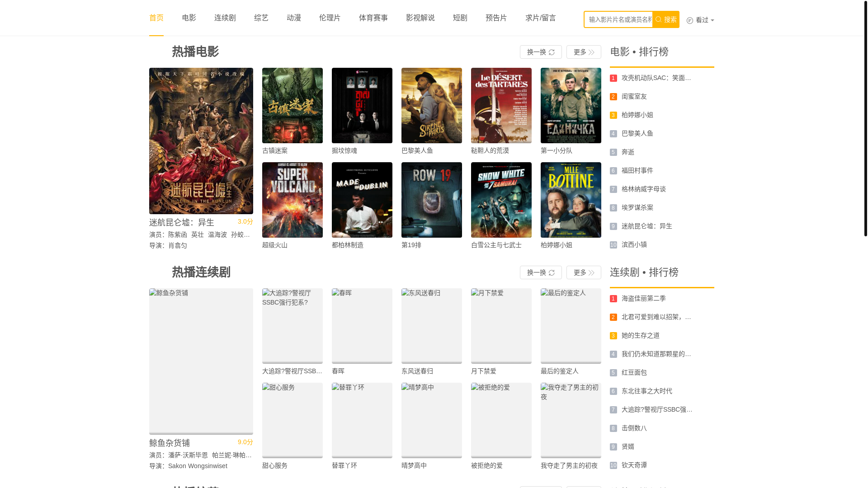This screenshot has width=868, height=488.
Task: Switch to 综艺 section
Action: (x=261, y=18)
